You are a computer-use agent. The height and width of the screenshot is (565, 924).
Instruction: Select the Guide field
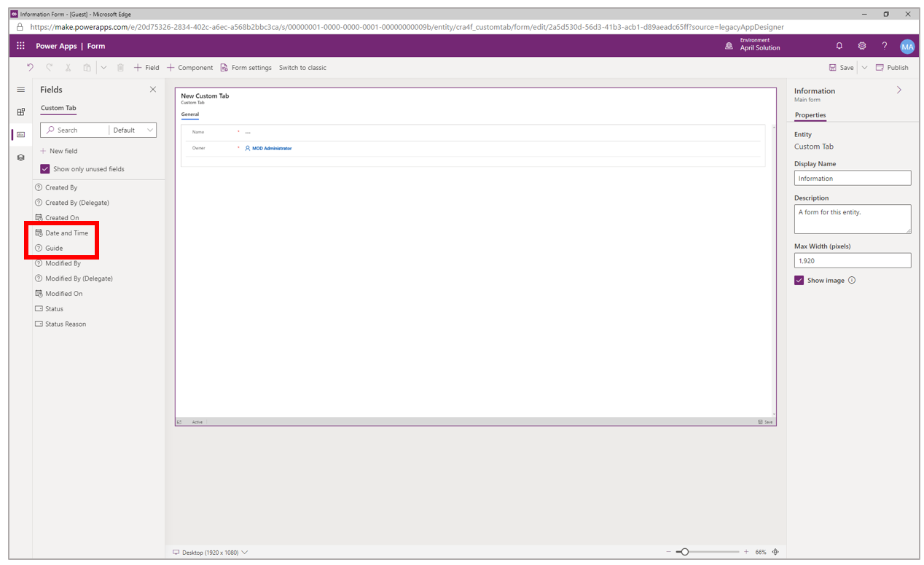pos(49,248)
